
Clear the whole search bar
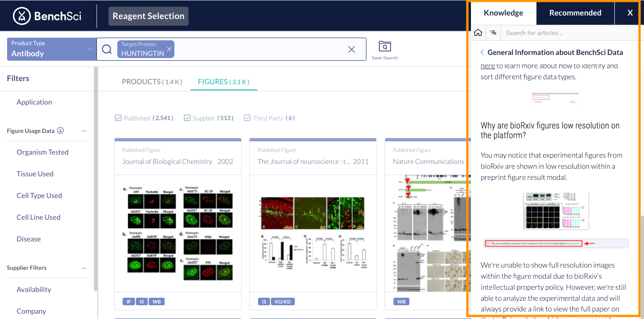[x=351, y=50]
